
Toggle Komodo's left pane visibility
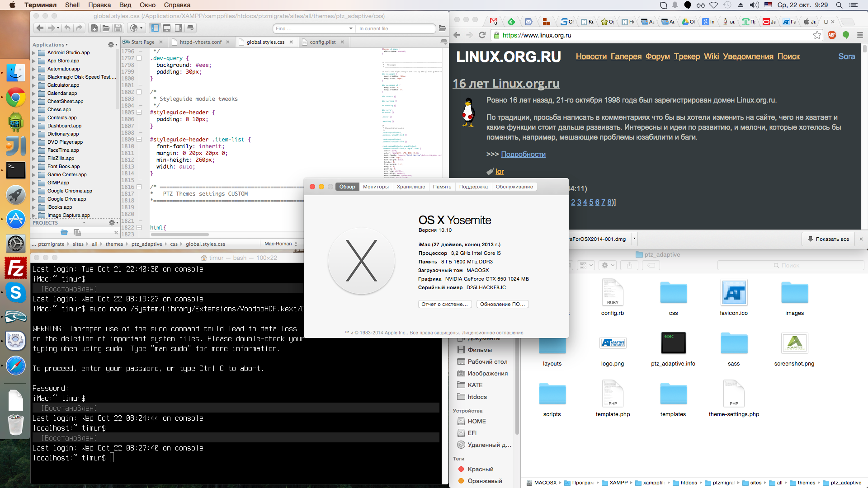(155, 28)
